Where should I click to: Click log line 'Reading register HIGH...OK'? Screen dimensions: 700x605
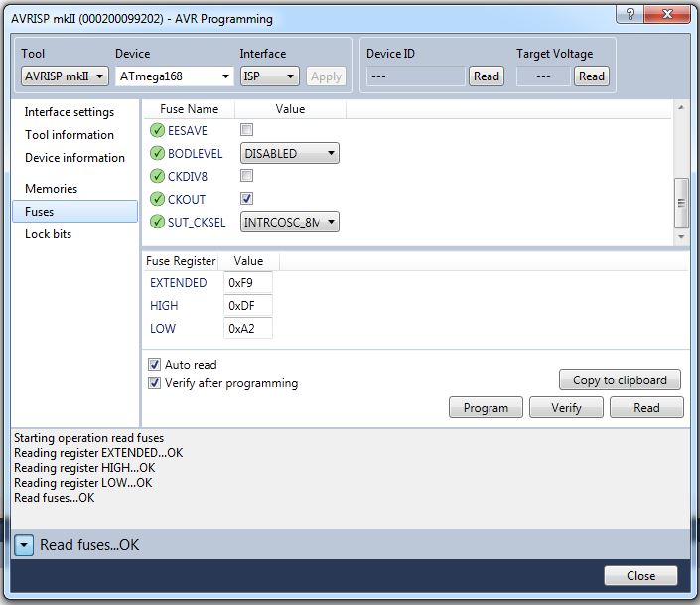pyautogui.click(x=84, y=468)
